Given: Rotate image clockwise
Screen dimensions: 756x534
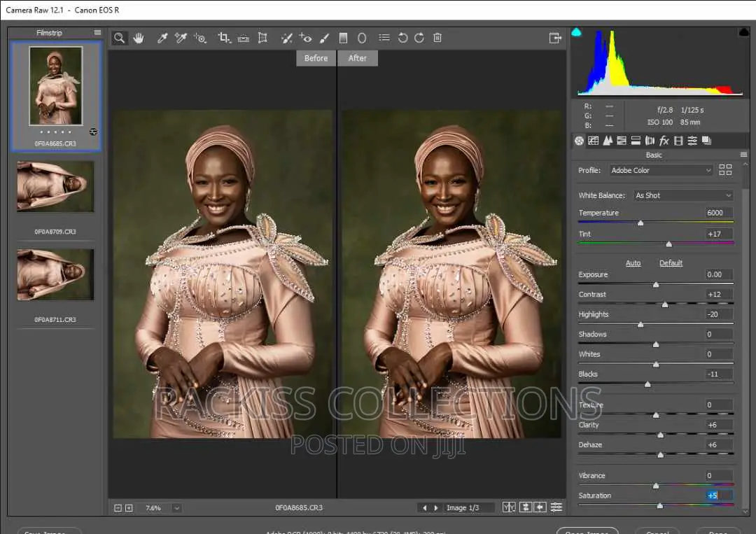Looking at the screenshot, I should click(x=419, y=38).
